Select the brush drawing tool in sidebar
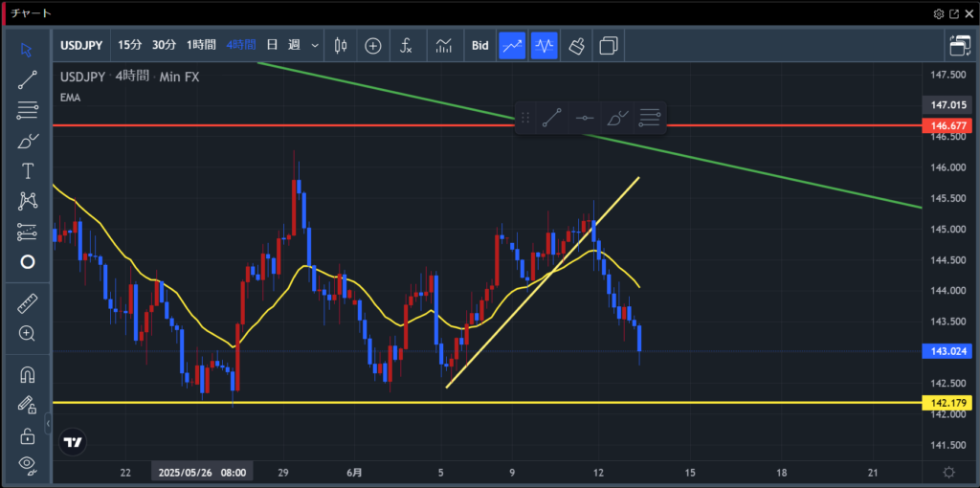The width and height of the screenshot is (980, 488). coord(27,142)
